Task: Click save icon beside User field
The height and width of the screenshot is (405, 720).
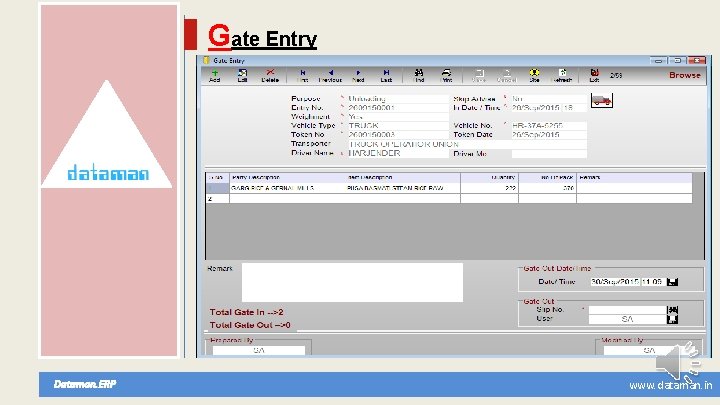Action: pyautogui.click(x=672, y=319)
